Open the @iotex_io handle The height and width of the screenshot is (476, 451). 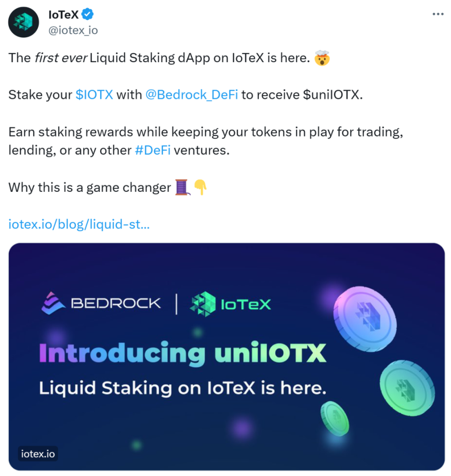click(x=73, y=30)
